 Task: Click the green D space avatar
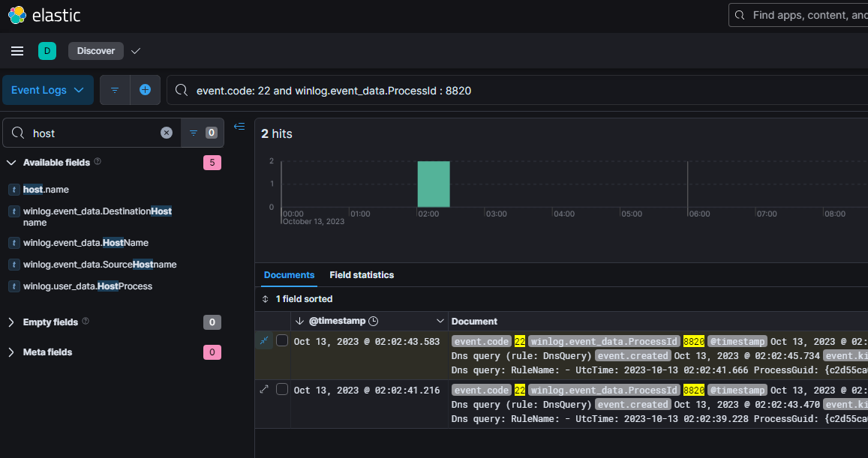click(47, 51)
